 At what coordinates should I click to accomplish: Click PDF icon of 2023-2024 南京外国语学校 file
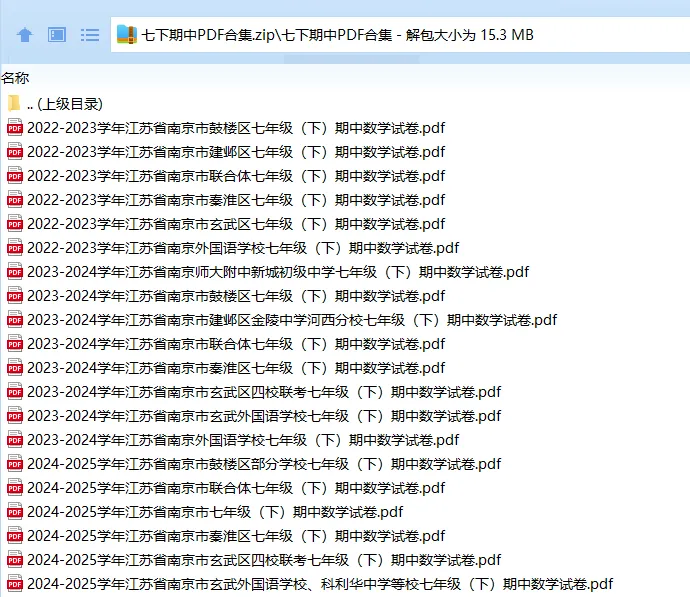pos(15,440)
